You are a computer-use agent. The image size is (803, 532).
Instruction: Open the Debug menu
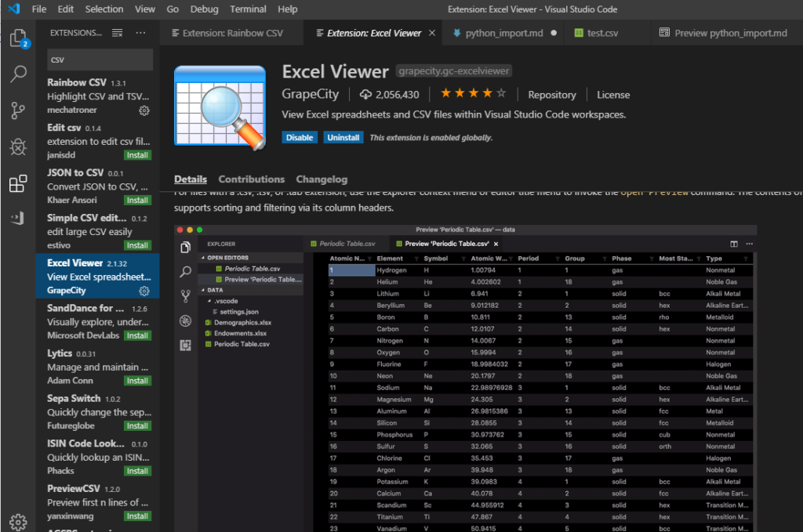point(205,9)
